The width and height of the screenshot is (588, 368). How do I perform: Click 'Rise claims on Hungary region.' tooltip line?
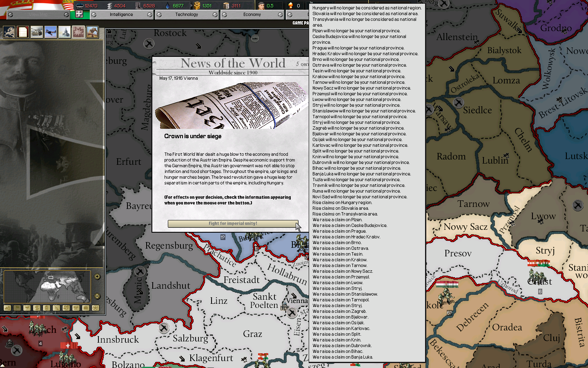[342, 202]
